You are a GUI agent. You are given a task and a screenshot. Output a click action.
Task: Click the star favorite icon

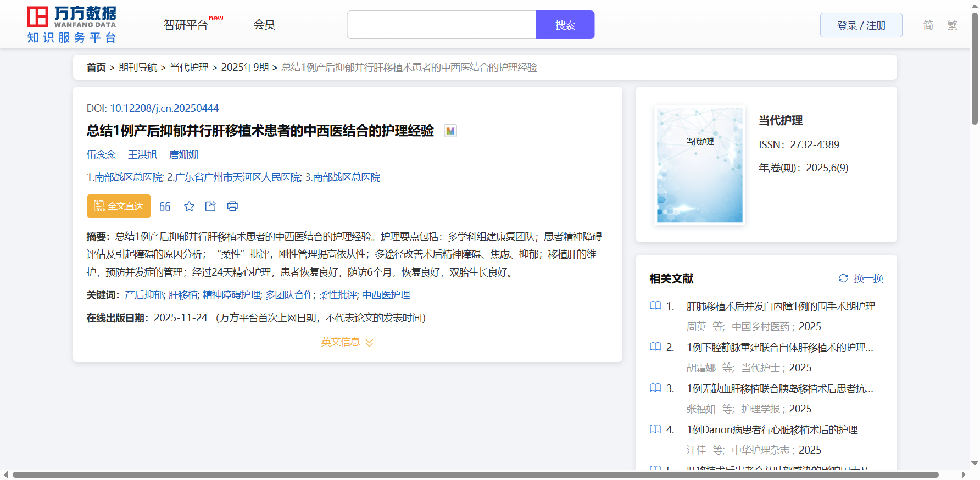point(189,206)
